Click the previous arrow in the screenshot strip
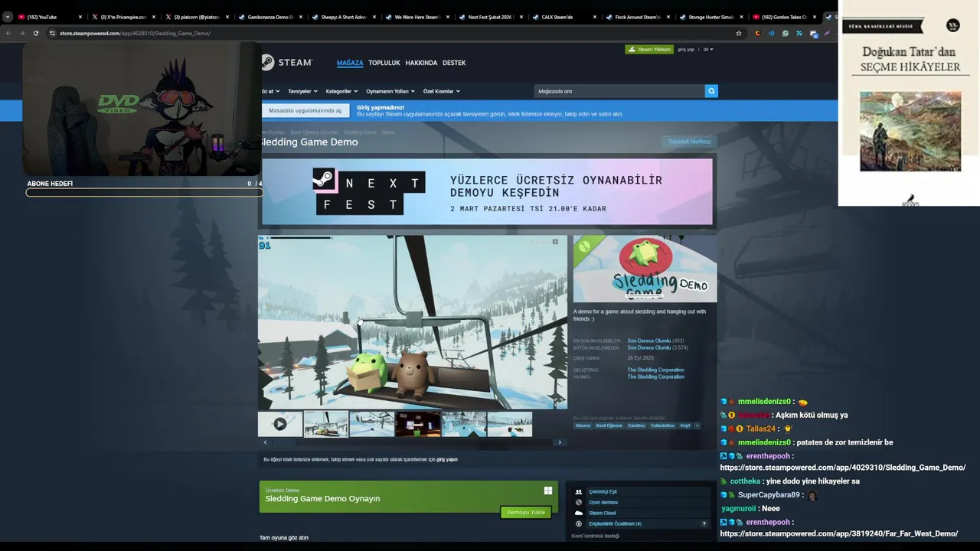This screenshot has width=980, height=551. point(265,442)
